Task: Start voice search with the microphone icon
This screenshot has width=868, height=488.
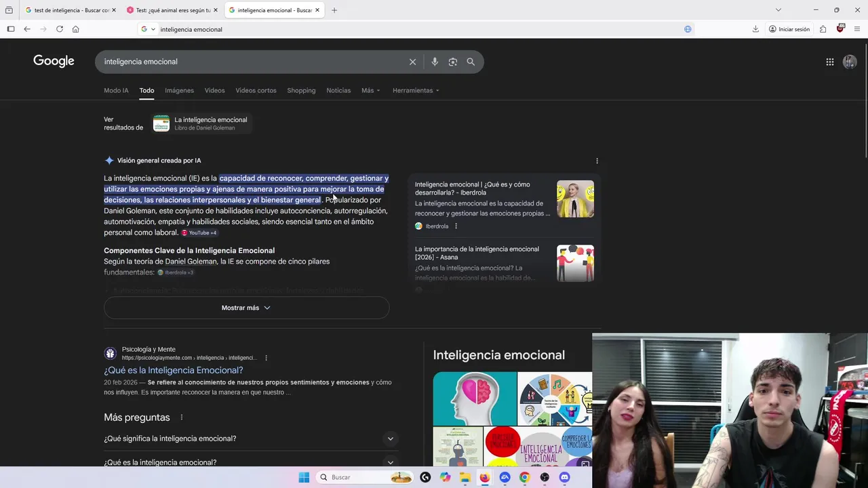Action: 435,62
